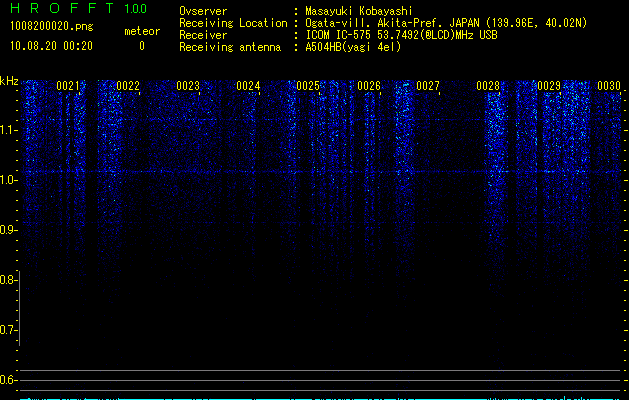Click the 'Receiver' field label
The image size is (629, 400).
[x=203, y=35]
